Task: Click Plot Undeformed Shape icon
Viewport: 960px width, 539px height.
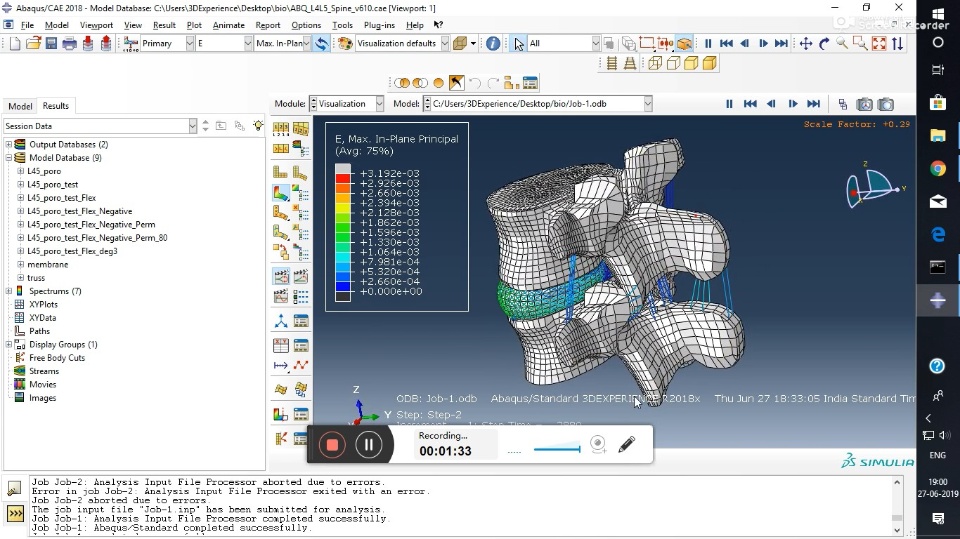Action: point(281,173)
